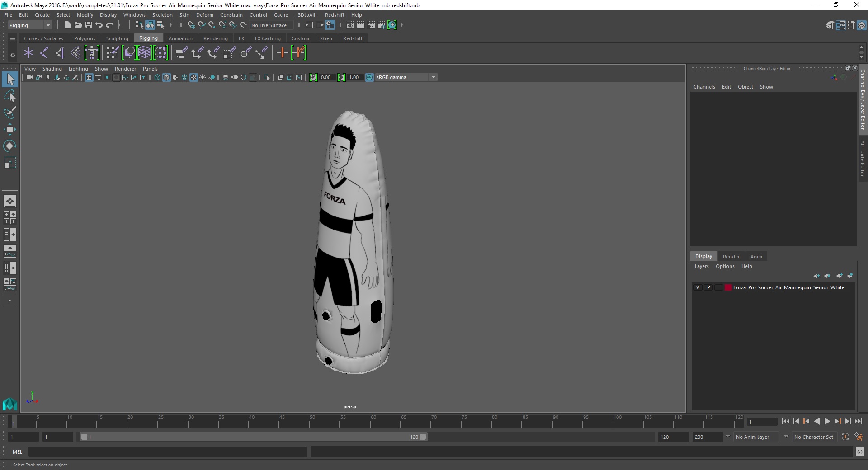Click the 200 animation end time field

(x=708, y=437)
